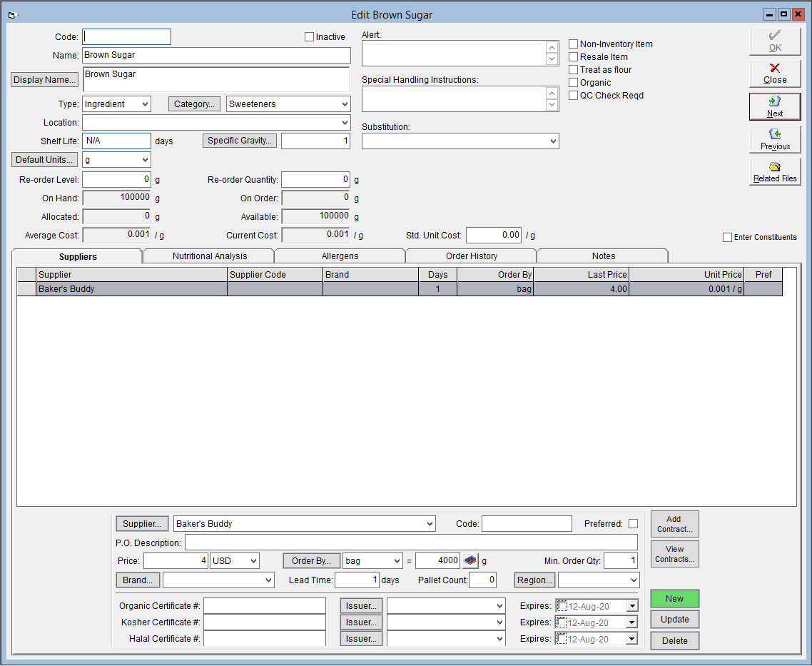Check the Resale Item option
812x666 pixels.
pos(573,57)
